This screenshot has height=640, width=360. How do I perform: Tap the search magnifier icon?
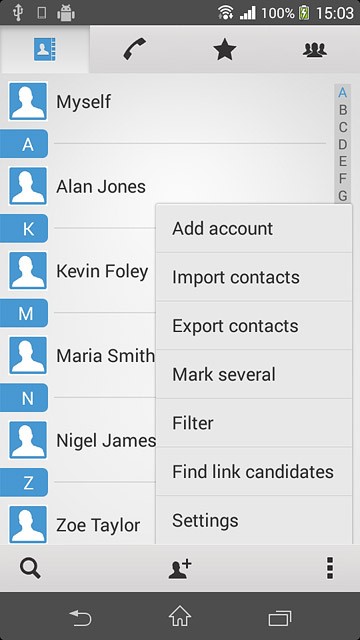click(x=30, y=568)
